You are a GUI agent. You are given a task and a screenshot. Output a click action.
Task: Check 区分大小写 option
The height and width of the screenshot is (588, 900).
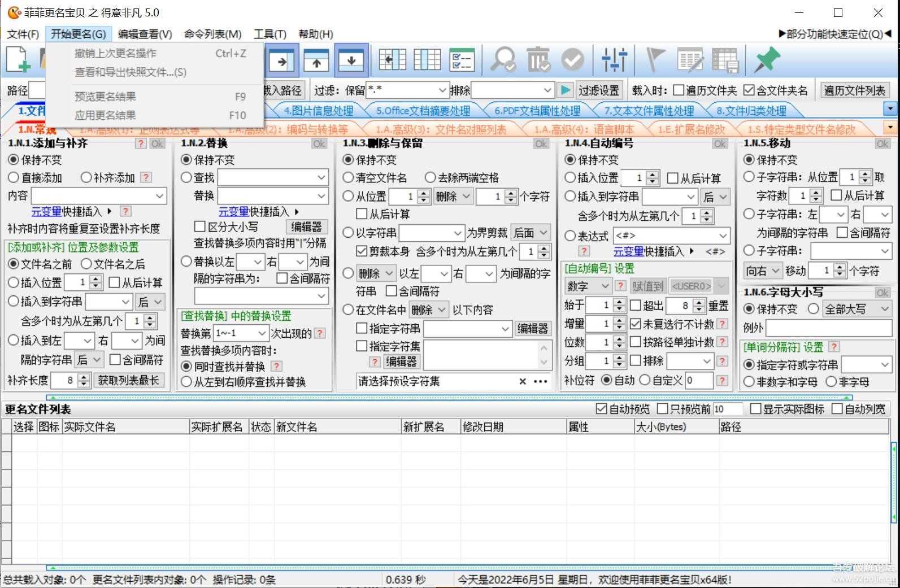199,227
